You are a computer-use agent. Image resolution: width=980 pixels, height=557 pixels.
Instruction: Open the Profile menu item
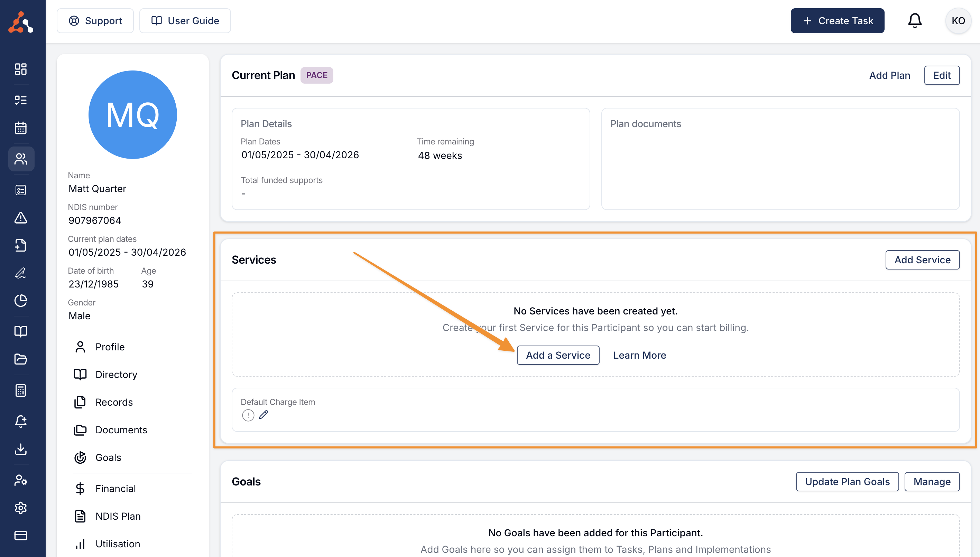click(110, 347)
